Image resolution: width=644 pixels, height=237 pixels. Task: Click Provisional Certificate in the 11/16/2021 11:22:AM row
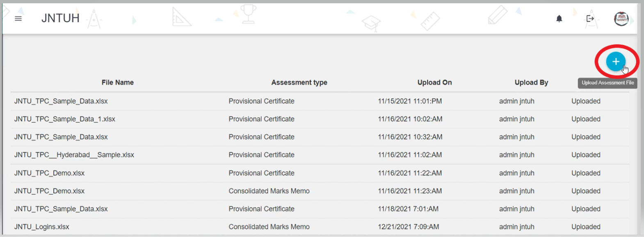[x=261, y=173]
